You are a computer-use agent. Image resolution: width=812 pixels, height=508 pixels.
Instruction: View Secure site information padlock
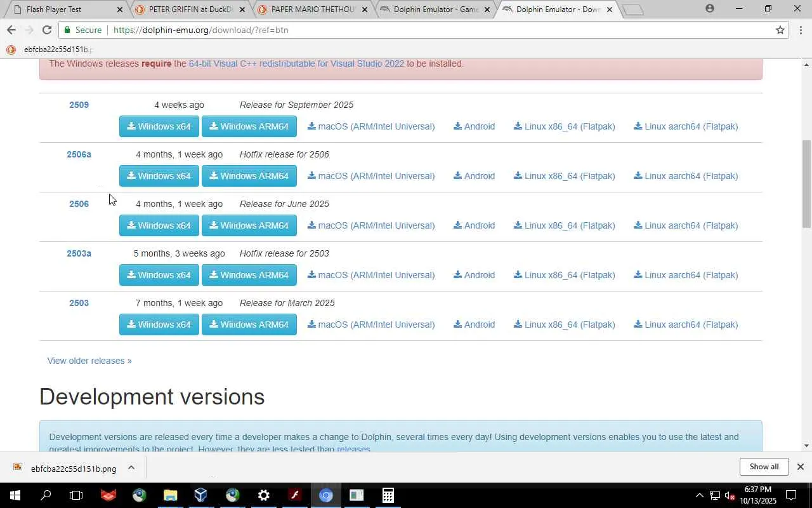tap(82, 30)
